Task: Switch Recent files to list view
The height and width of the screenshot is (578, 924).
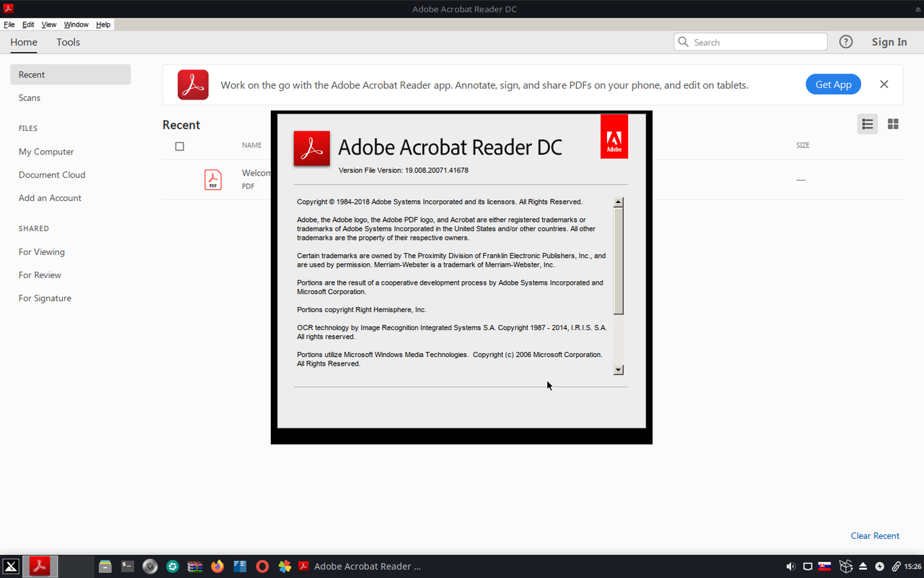Action: [x=868, y=124]
